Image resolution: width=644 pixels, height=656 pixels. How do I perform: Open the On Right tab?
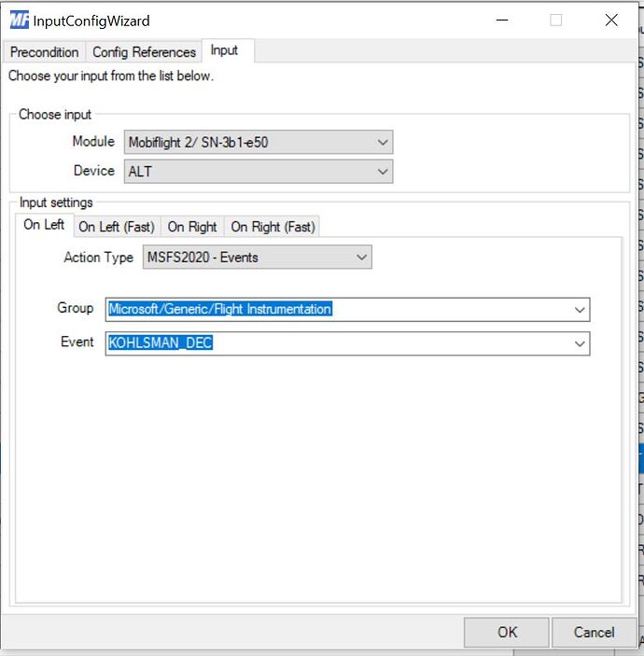pyautogui.click(x=192, y=227)
